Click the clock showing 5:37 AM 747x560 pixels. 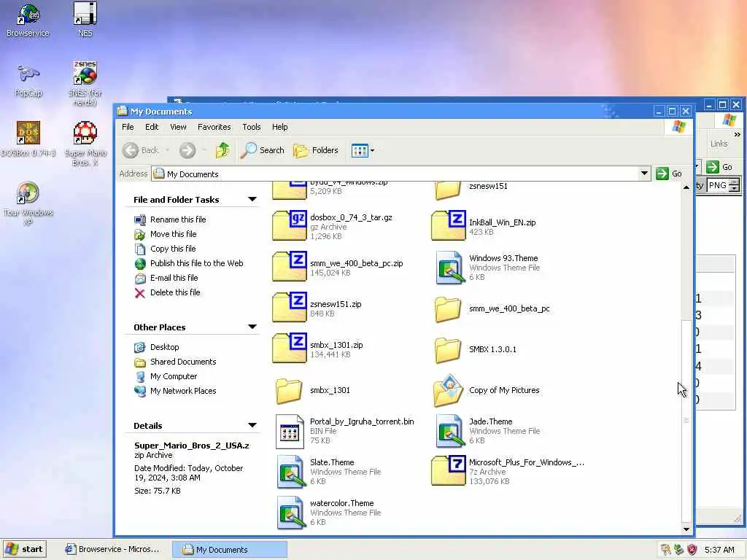[x=719, y=550]
